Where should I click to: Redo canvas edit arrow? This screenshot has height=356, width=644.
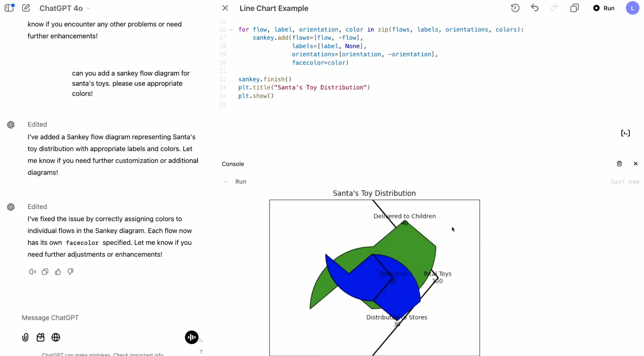point(554,8)
